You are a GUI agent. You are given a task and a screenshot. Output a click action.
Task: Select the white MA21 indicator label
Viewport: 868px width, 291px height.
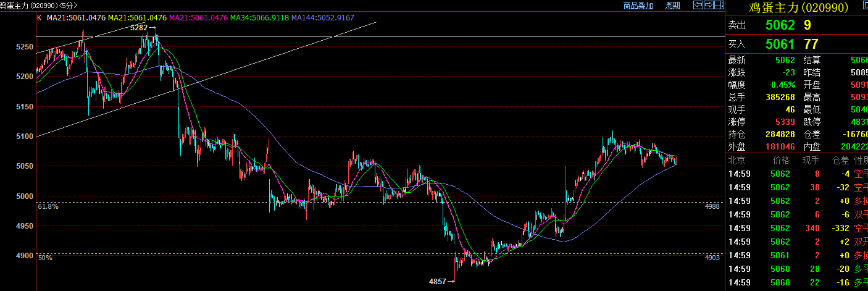(77, 18)
